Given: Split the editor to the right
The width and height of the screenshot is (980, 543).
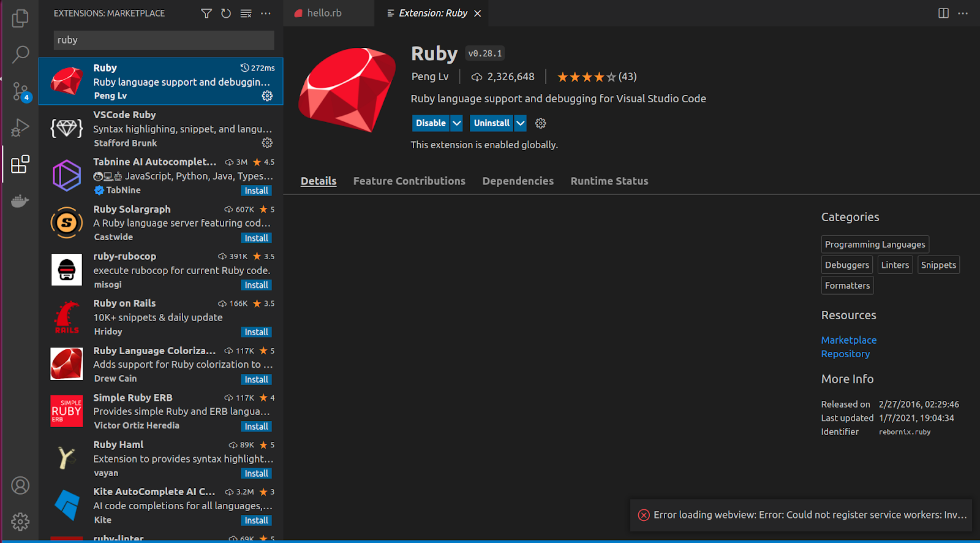Looking at the screenshot, I should [x=943, y=13].
